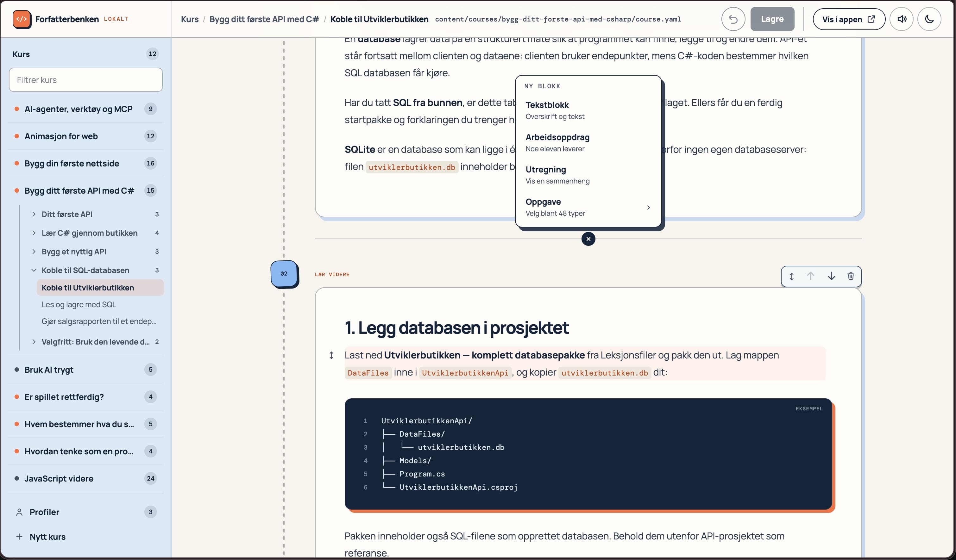Viewport: 956px width, 560px height.
Task: Choose Tekstblokk in new block menu
Action: [x=588, y=110]
